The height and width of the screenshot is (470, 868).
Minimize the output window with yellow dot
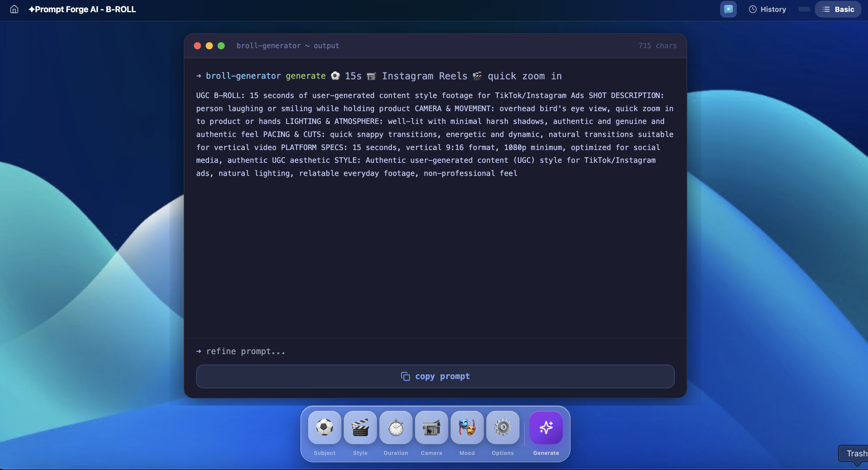pyautogui.click(x=209, y=45)
